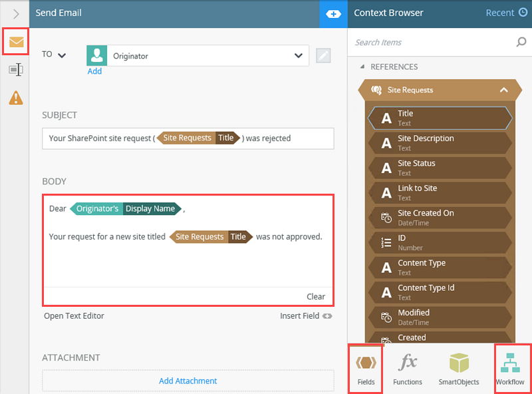
Task: Select the Functions fx icon
Action: coord(408,365)
